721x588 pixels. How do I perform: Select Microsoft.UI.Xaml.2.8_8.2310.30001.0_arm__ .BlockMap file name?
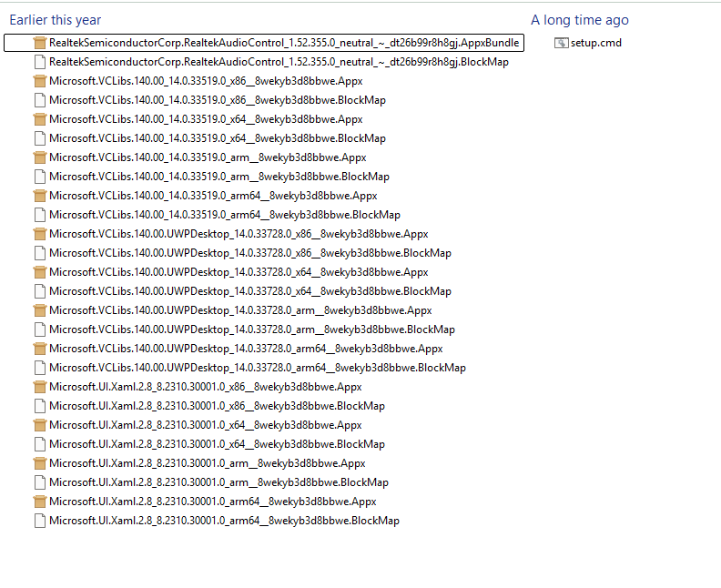(218, 482)
